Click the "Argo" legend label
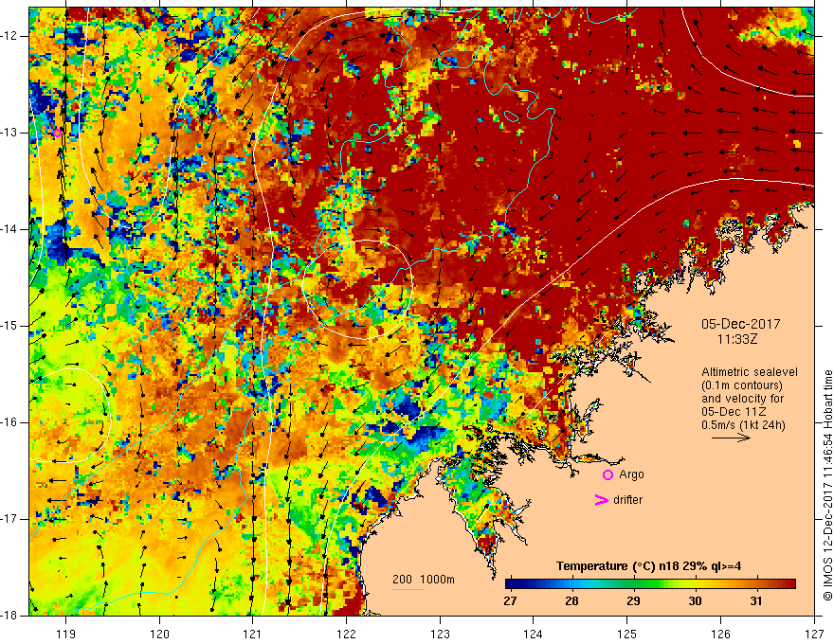The height and width of the screenshot is (644, 834). pos(631,474)
